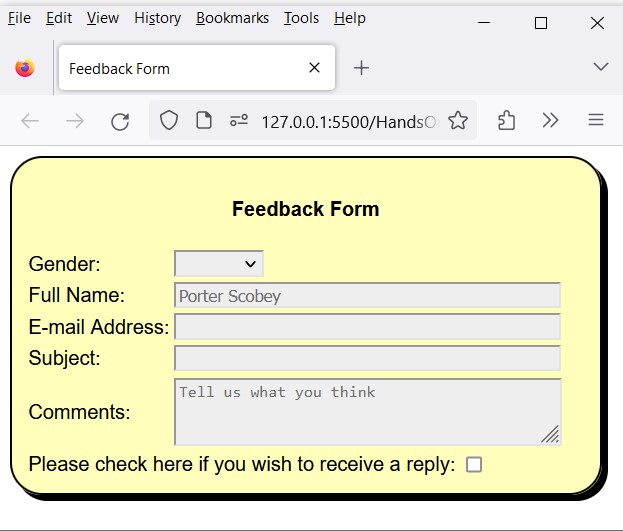Screen dimensions: 623x531
Task: Bookmark this page with the star icon
Action: 458,120
